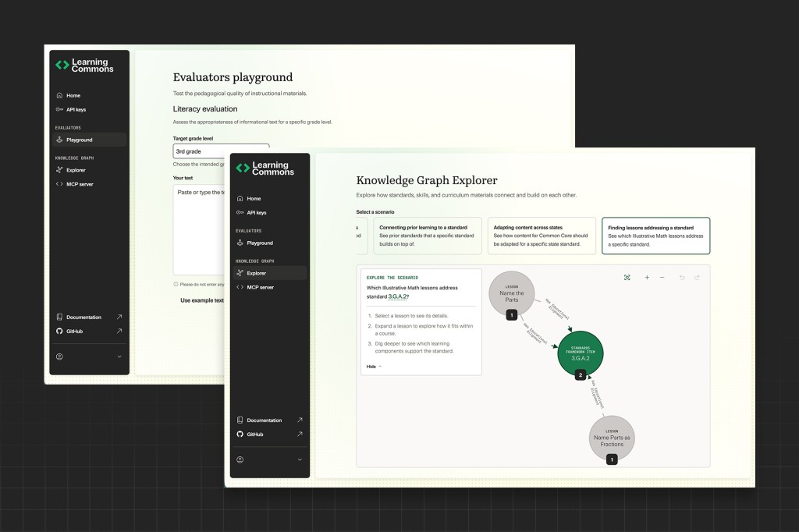Click Home icon in Evaluators window sidebar
The image size is (799, 532).
coord(59,95)
